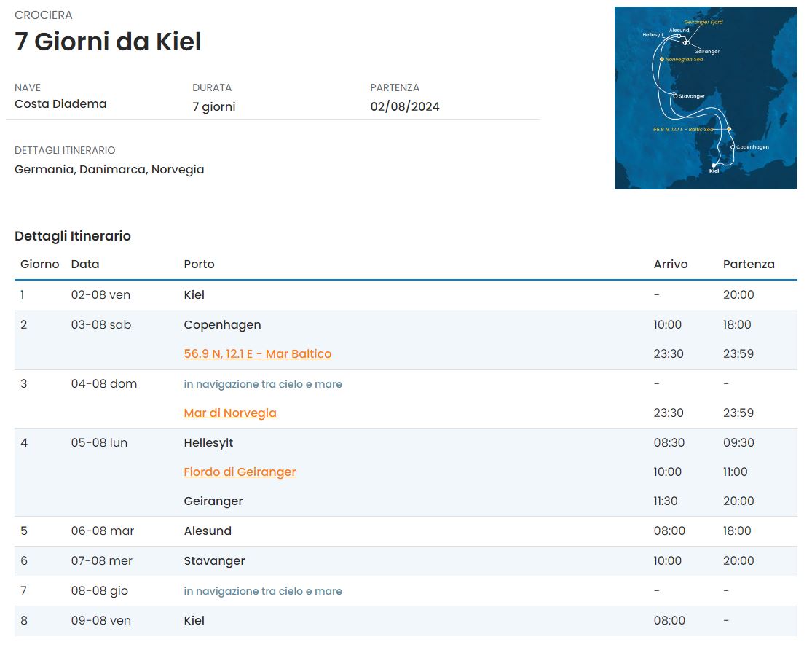Click the 'Geiranger' port cell
The width and height of the screenshot is (812, 645).
tap(213, 501)
